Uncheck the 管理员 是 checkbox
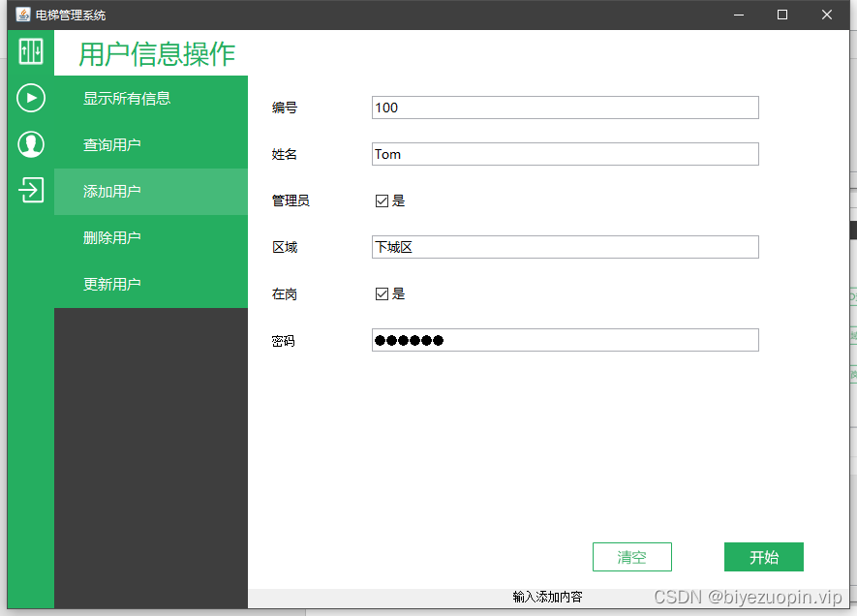857x616 pixels. (x=383, y=200)
